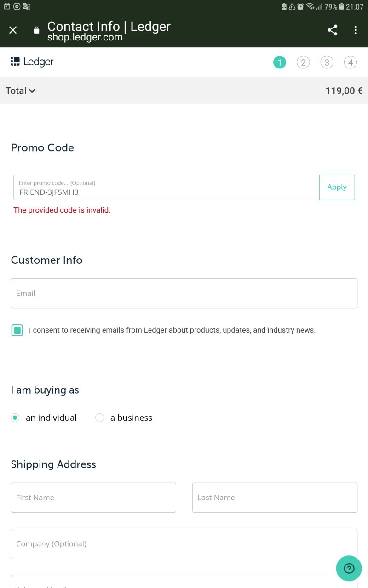Expand the Total order summary chevron
This screenshot has height=588, width=368.
coord(32,91)
